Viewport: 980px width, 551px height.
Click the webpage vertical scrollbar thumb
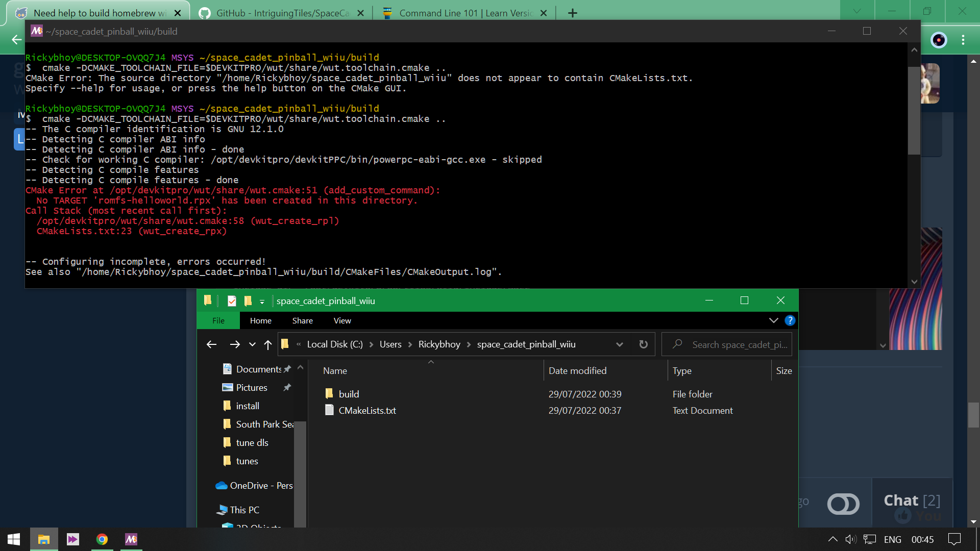973,415
